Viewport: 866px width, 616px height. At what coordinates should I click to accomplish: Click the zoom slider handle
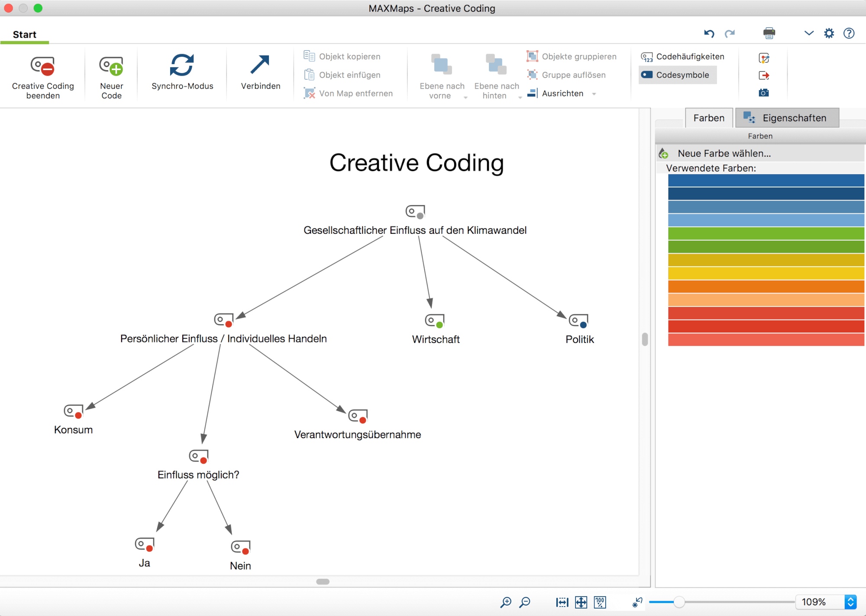click(x=679, y=602)
